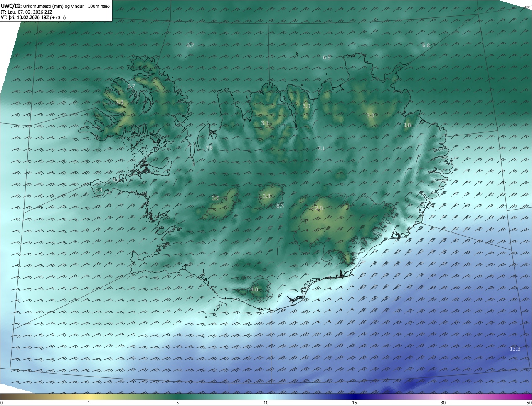Click the title text "Úrkomumætti (mm) og vindur í 100m hæð"
This screenshot has width=532, height=406.
(66, 5)
